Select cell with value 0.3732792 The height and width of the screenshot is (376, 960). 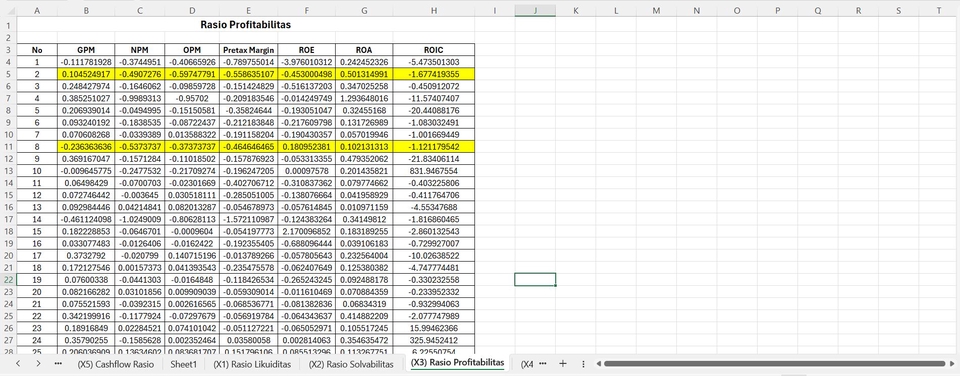point(86,255)
